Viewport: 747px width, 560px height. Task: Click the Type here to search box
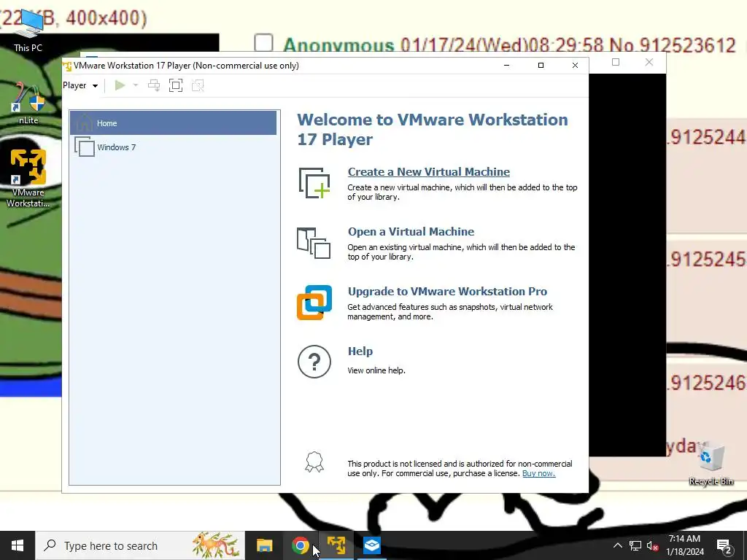(140, 545)
